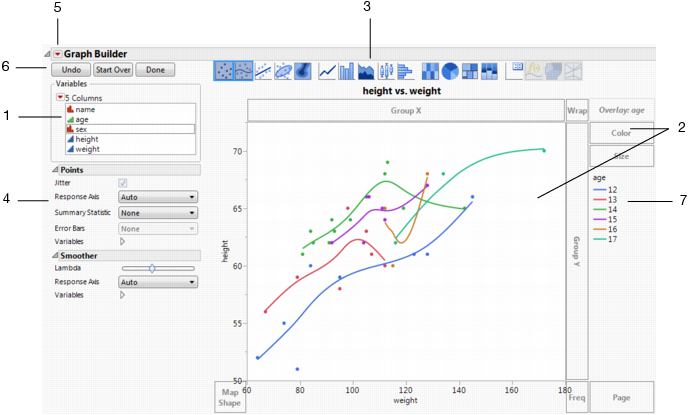Toggle the Jitter checkbox
Viewport: 694px width, 415px height.
coord(123,183)
